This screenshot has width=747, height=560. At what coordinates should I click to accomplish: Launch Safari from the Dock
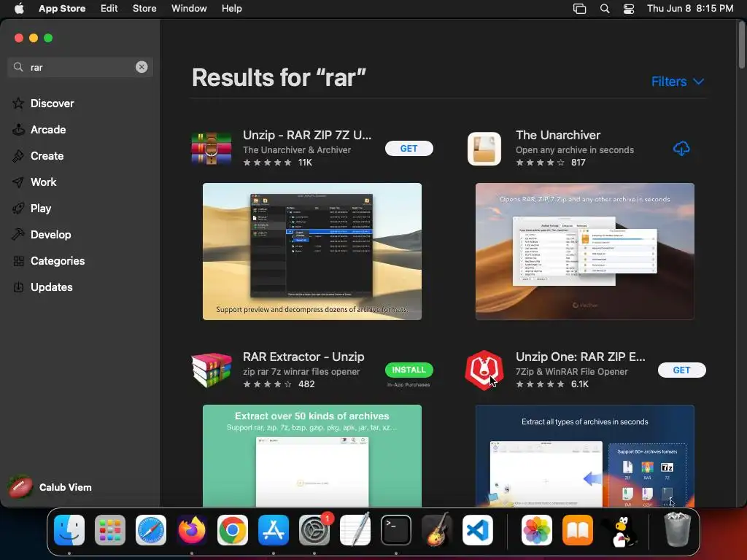151,530
